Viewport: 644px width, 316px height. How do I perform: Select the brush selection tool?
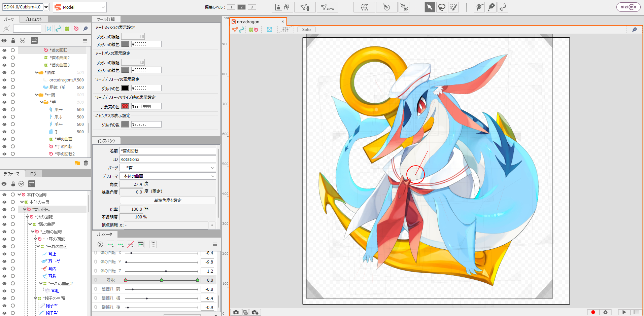click(x=454, y=7)
